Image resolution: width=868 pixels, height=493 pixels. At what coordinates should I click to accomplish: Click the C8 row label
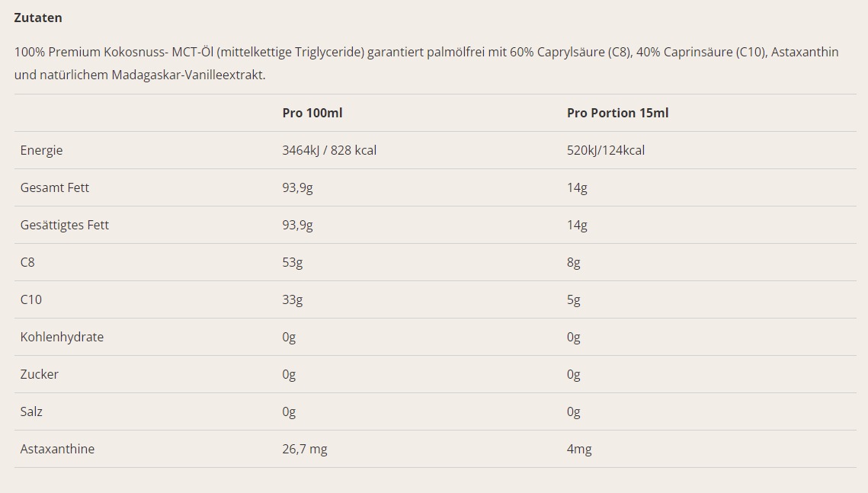point(27,262)
